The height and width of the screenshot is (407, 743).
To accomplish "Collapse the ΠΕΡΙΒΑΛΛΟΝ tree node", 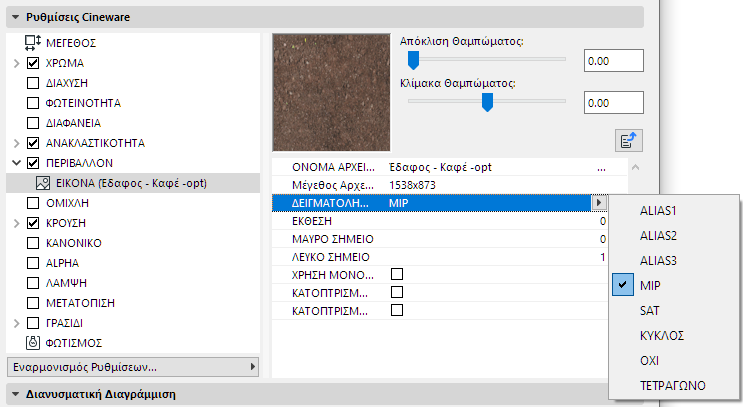I will (17, 163).
